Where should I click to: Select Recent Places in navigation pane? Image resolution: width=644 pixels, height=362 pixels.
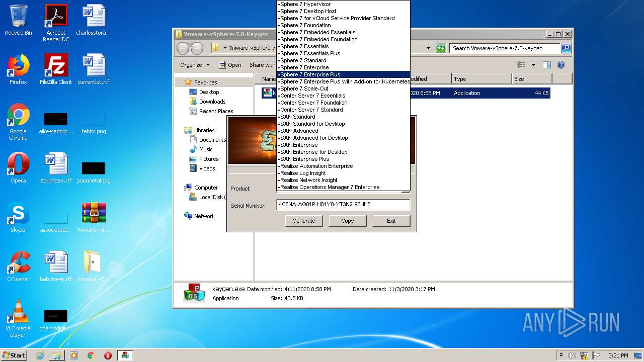[x=211, y=111]
